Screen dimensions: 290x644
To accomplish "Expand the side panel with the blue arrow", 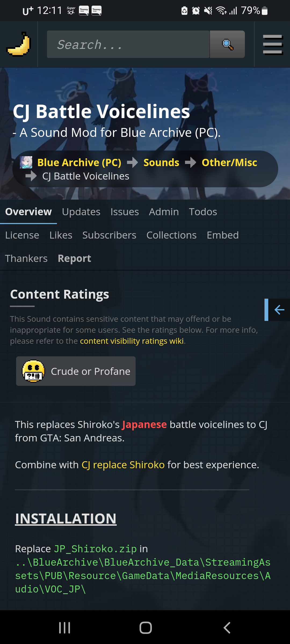I will (277, 310).
